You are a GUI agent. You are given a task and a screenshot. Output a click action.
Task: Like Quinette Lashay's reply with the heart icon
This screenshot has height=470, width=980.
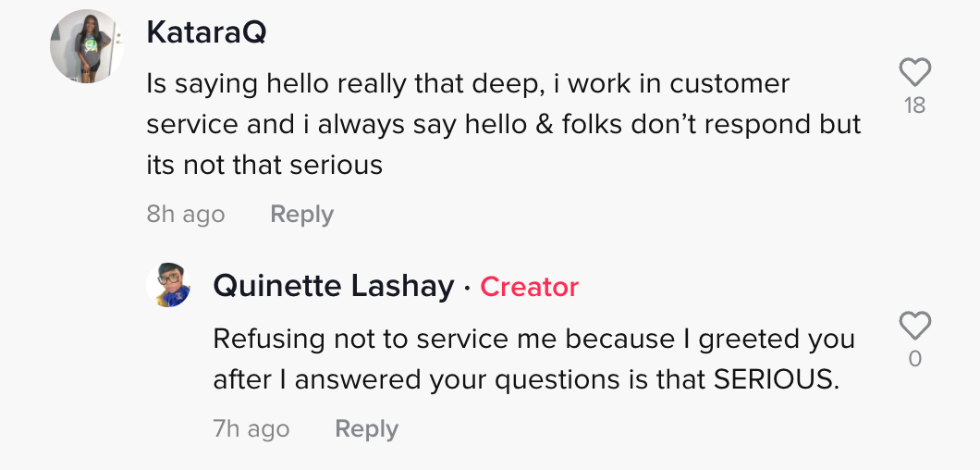[x=915, y=326]
